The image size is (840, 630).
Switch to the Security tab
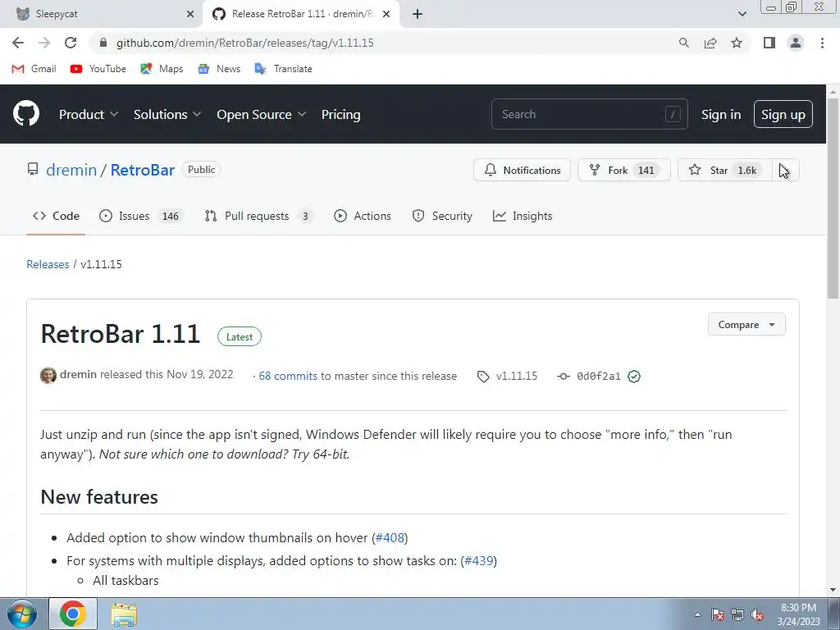pyautogui.click(x=442, y=216)
